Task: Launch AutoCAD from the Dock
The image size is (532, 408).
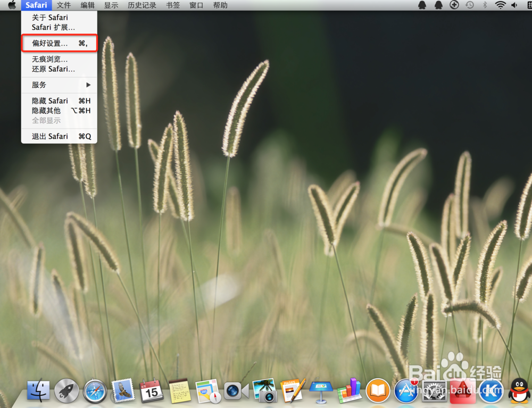Action: pos(463,390)
